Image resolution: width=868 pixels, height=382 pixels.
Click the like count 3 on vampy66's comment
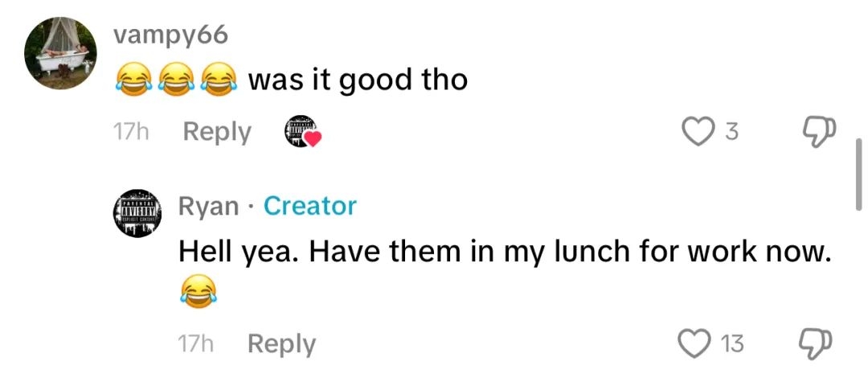click(731, 133)
